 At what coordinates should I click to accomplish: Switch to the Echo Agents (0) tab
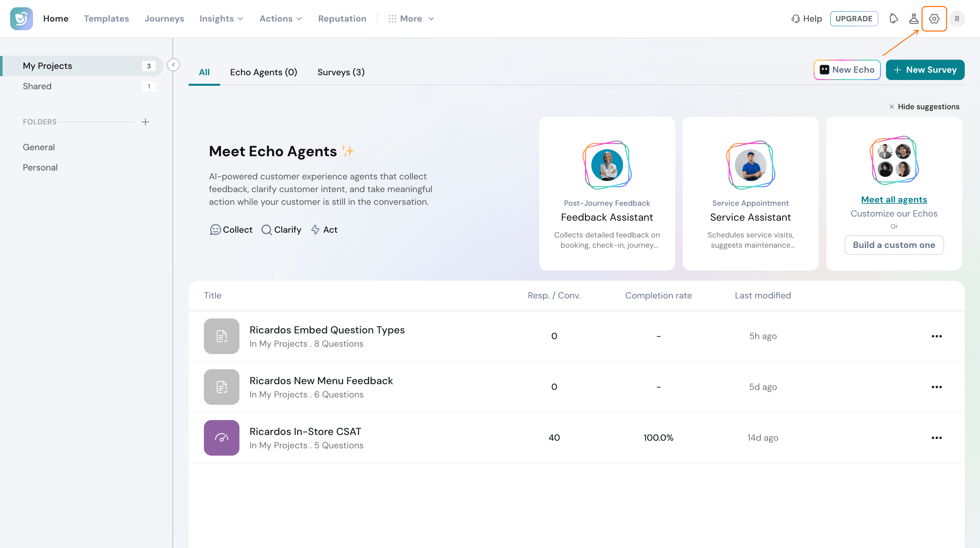(x=264, y=72)
